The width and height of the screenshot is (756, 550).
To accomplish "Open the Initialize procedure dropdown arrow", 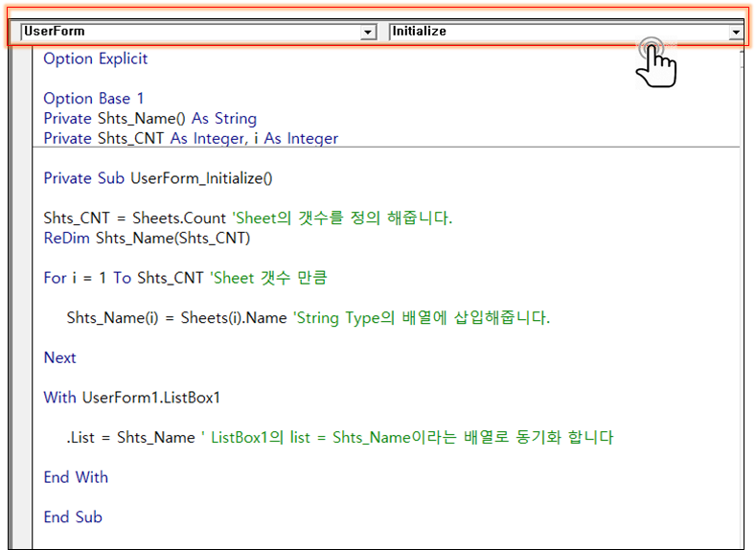I will point(735,33).
